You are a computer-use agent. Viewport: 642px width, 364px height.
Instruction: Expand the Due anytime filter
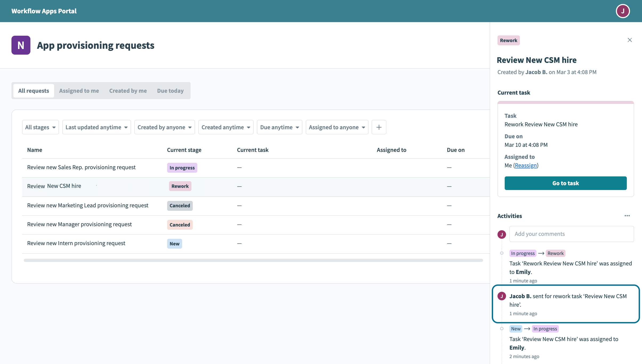pos(279,127)
